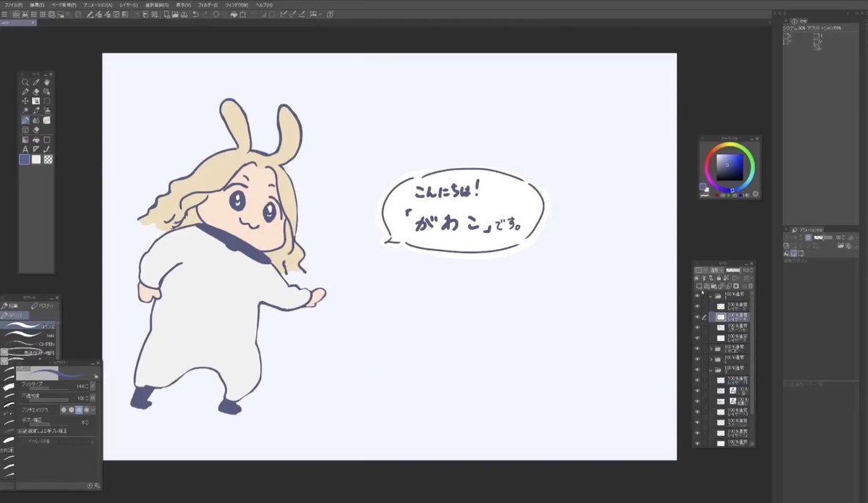
Task: Hide the currently selected highlighted layer
Action: (x=697, y=317)
